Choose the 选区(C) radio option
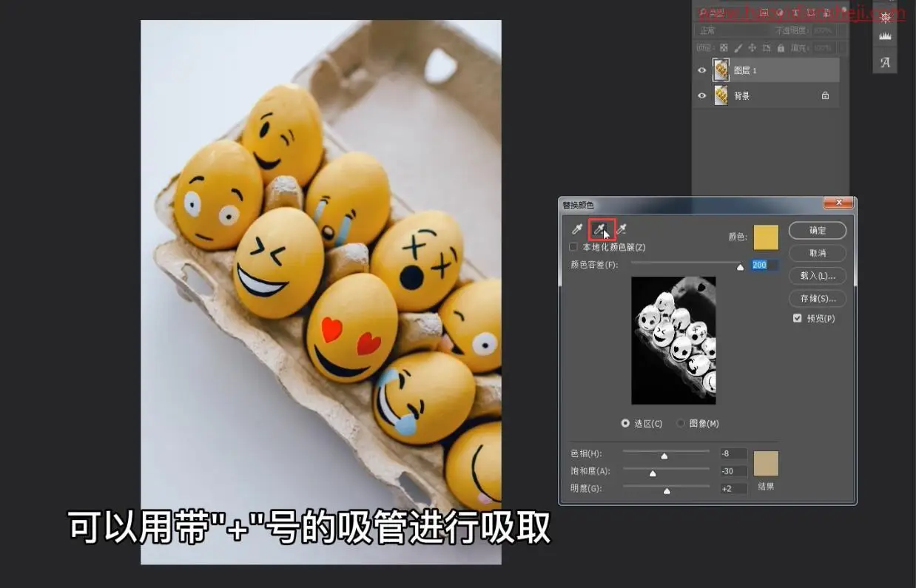916x588 pixels. (x=625, y=423)
